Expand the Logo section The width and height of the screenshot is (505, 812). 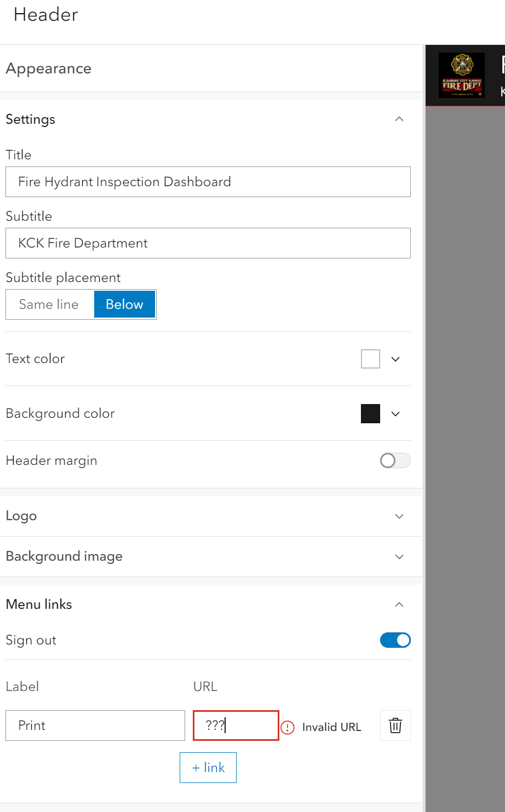pyautogui.click(x=399, y=516)
